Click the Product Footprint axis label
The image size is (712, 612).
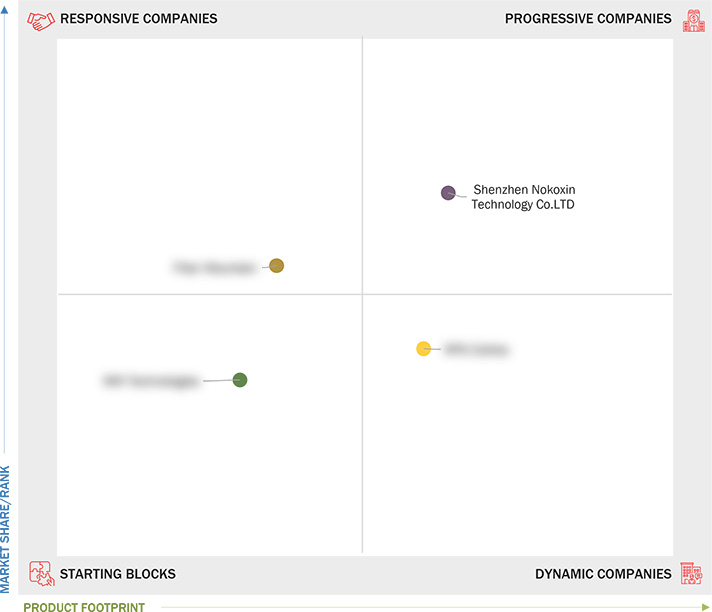[x=84, y=607]
